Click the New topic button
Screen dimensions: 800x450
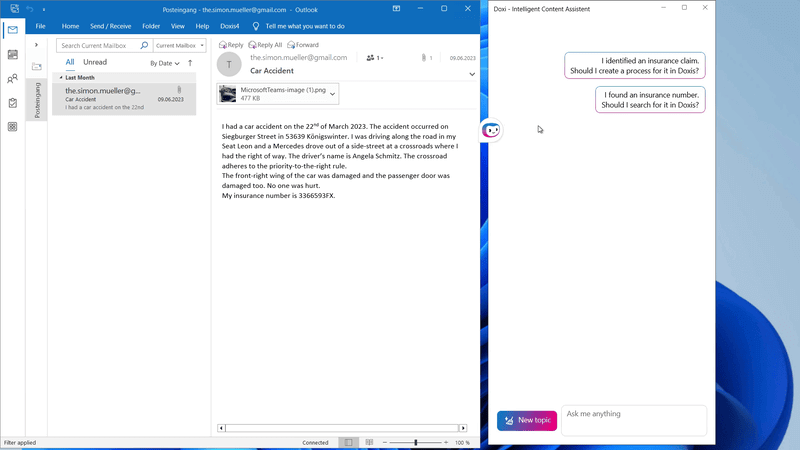tap(527, 420)
